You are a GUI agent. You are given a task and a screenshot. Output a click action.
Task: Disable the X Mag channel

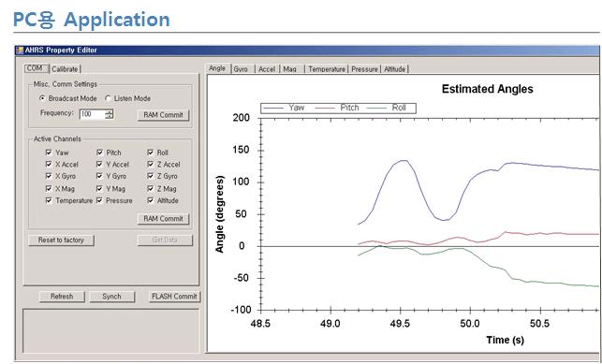(x=49, y=188)
